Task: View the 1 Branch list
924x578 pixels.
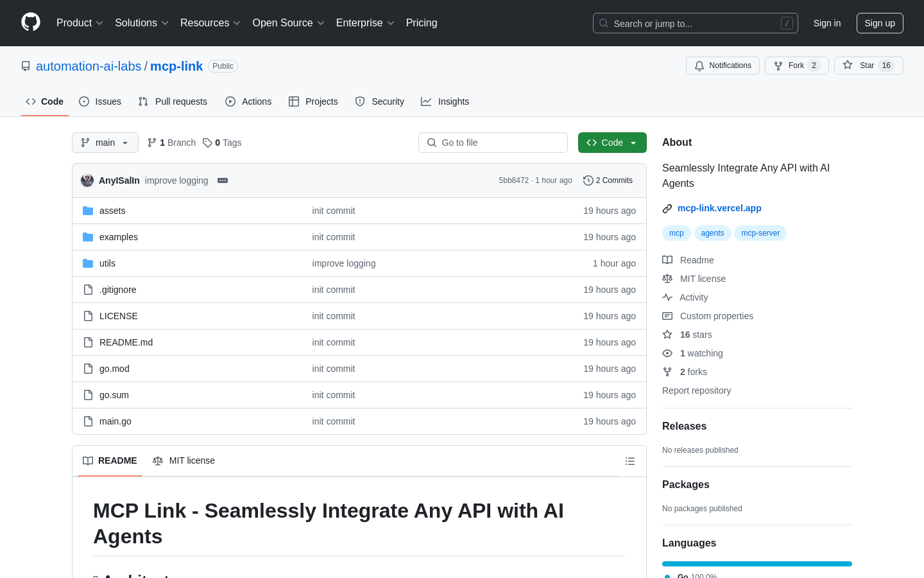Action: (x=171, y=143)
